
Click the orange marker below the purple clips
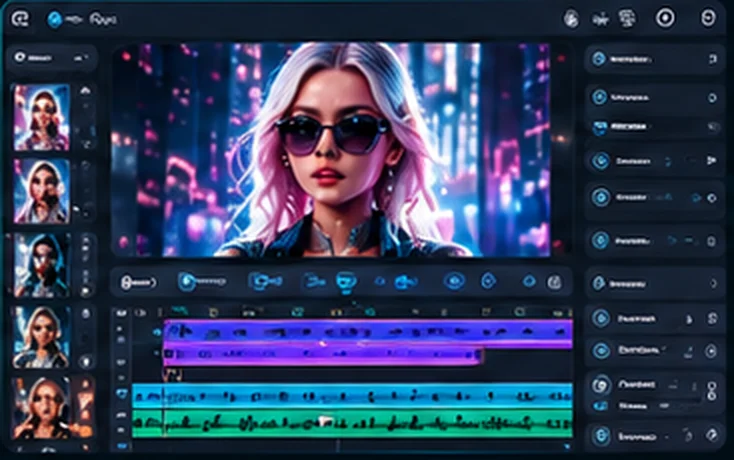pos(172,375)
